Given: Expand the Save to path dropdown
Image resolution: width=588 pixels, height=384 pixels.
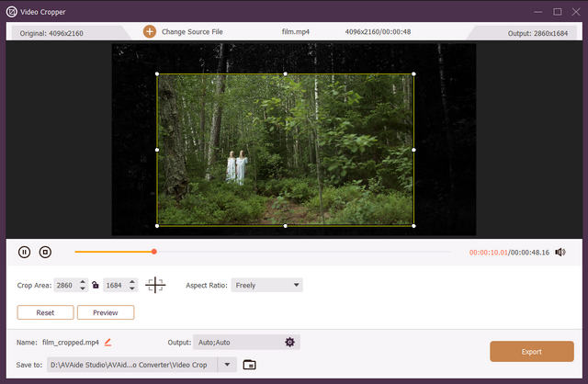Looking at the screenshot, I should (228, 365).
